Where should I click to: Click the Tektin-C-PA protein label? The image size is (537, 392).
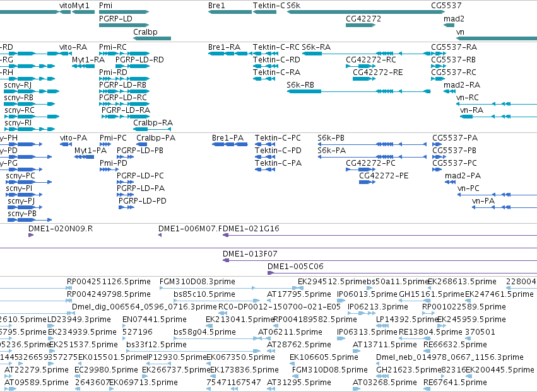point(278,163)
